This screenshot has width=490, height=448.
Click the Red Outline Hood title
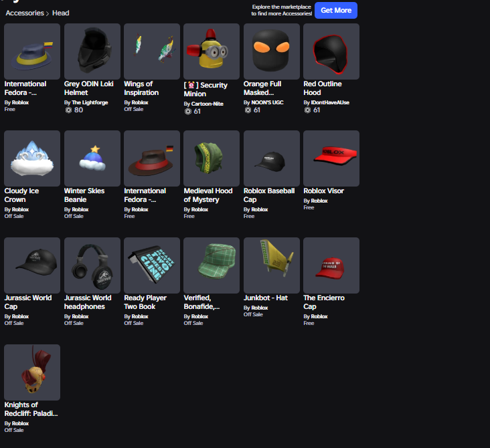coord(323,88)
